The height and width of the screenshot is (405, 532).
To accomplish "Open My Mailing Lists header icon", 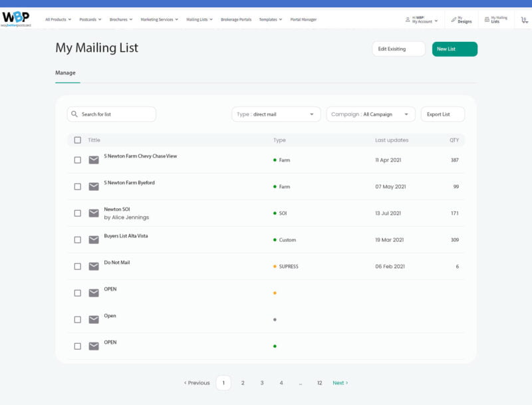I will pos(487,20).
